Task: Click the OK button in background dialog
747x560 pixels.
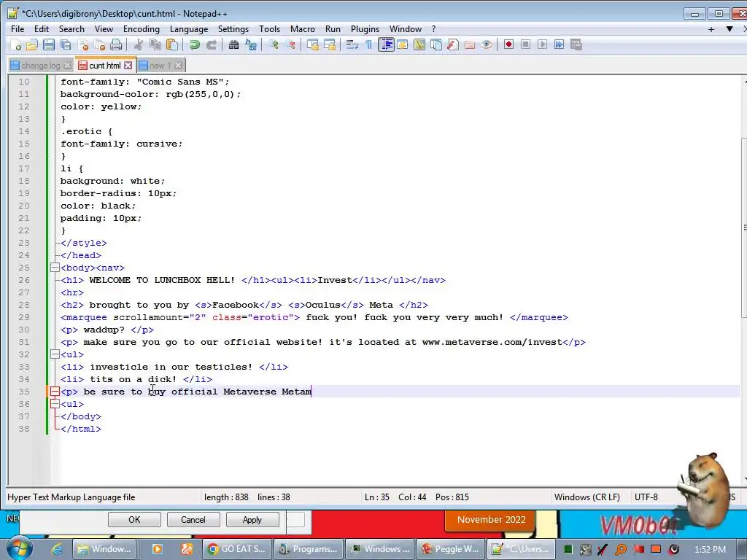Action: pos(134,519)
